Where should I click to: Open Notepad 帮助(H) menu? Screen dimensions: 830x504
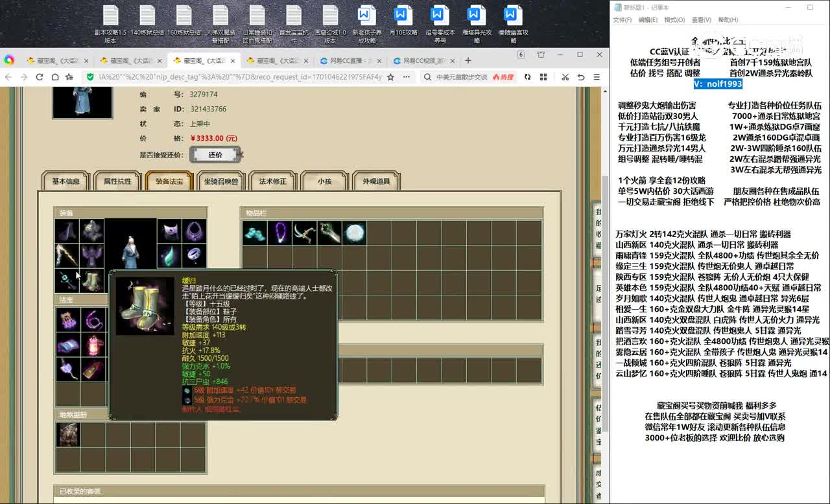coord(728,20)
